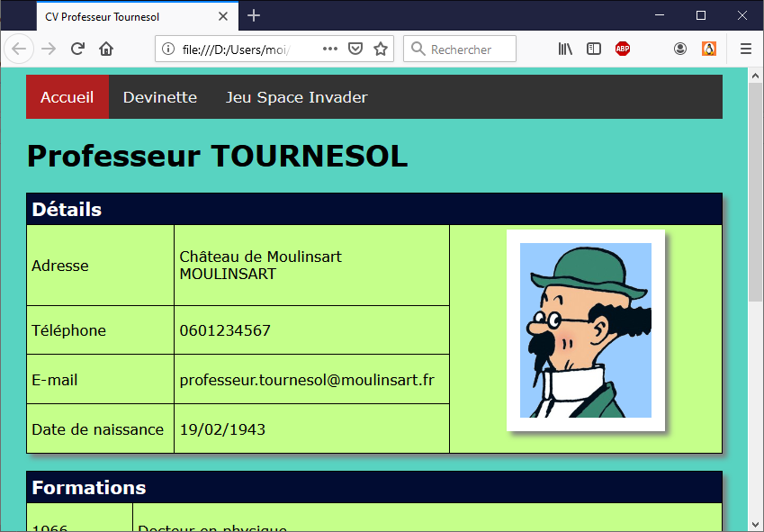Open the Accueil navigation item
The height and width of the screenshot is (532, 764).
[67, 97]
